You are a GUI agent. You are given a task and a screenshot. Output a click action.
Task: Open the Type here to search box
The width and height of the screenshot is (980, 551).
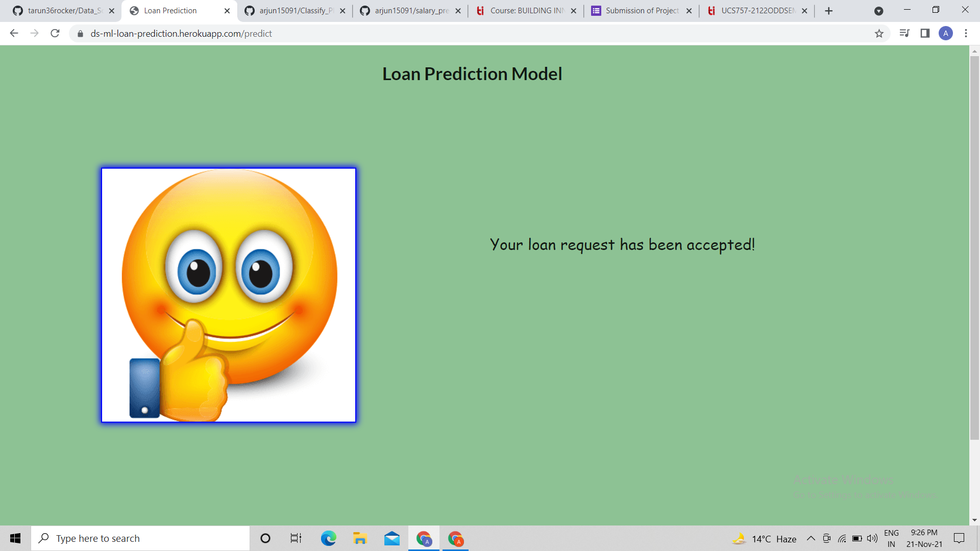coord(140,538)
